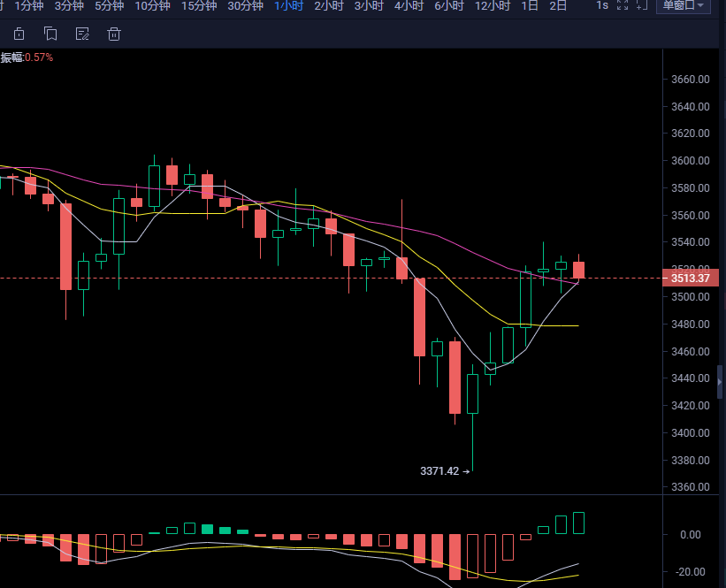Select the 3分钟 timeframe
Image resolution: width=726 pixels, height=588 pixels.
69,5
